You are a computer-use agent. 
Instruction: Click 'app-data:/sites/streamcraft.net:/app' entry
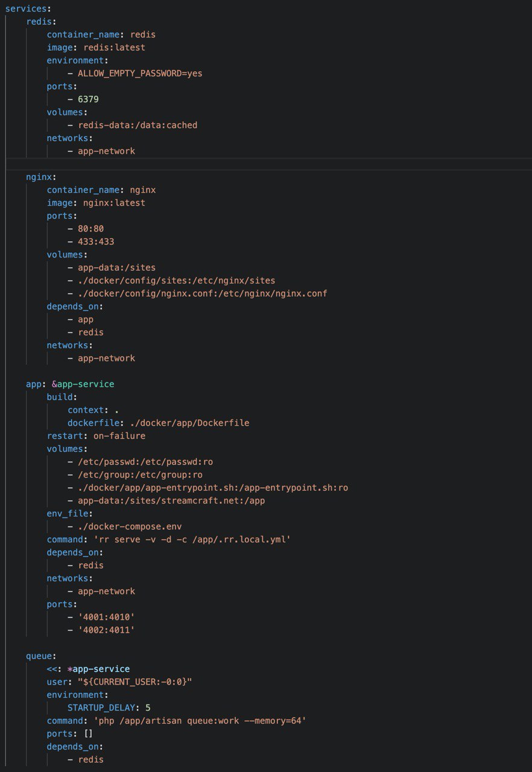[171, 500]
